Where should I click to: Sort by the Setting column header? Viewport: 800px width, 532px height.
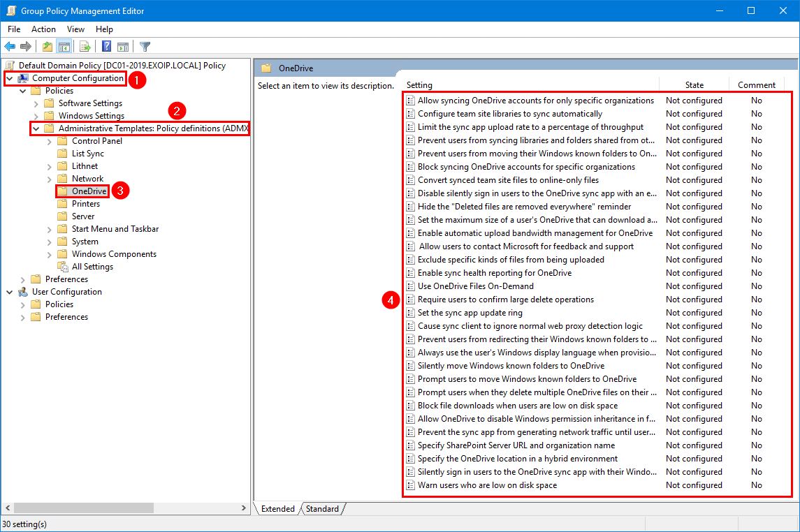point(530,85)
